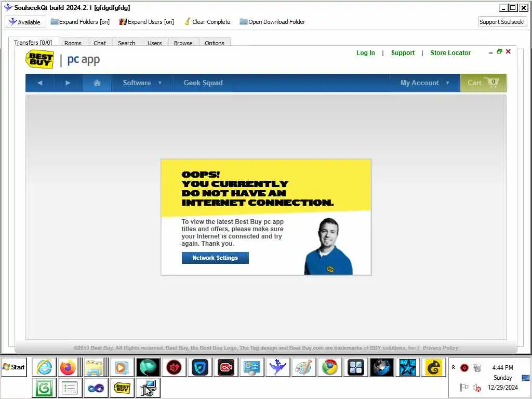
Task: Switch to the Options tab
Action: (215, 43)
